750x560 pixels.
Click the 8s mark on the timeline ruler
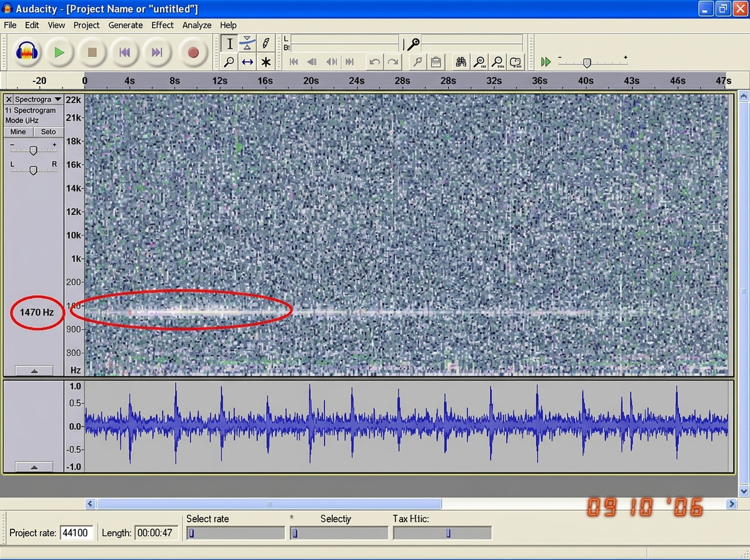174,81
